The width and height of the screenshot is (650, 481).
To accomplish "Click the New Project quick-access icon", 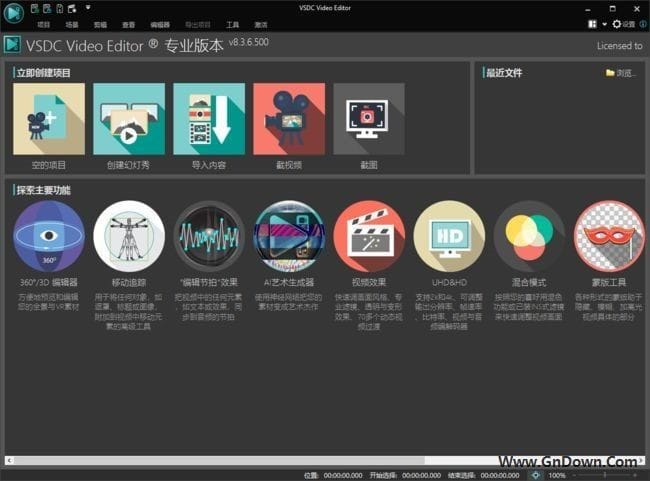I will click(35, 8).
